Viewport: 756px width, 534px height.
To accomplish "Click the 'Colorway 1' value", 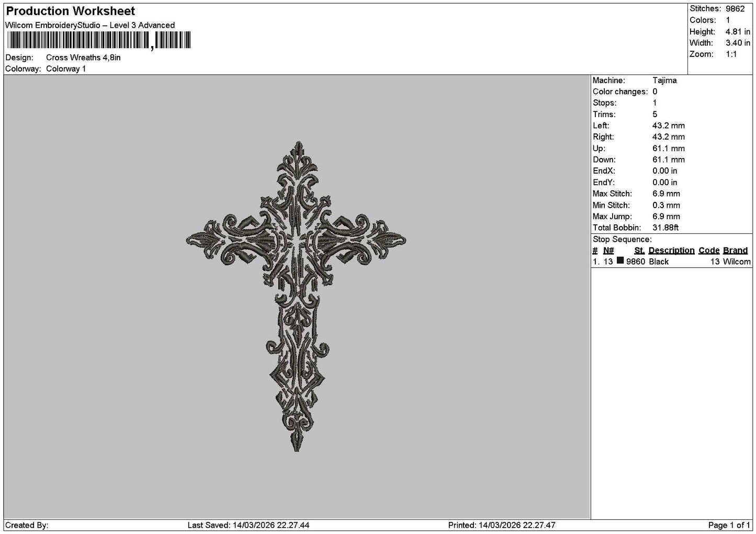I will (x=66, y=69).
